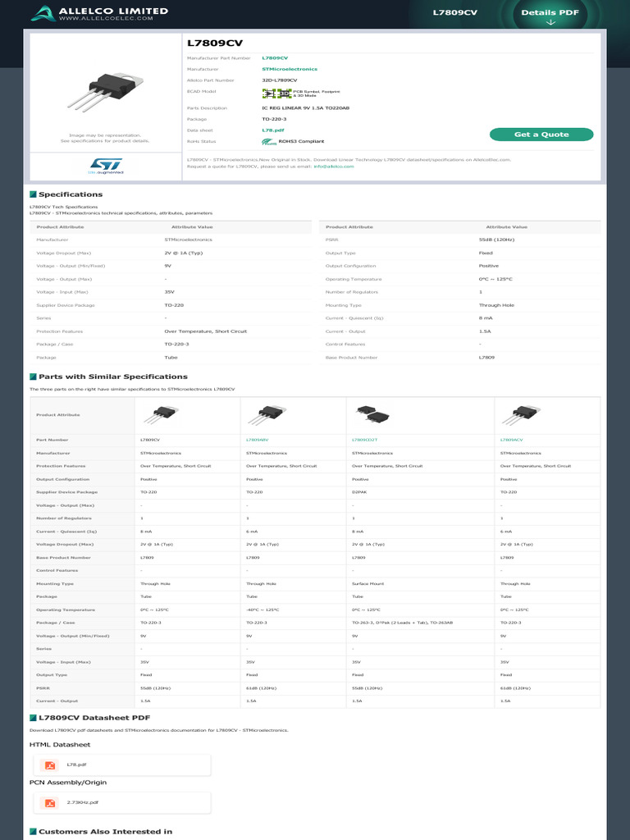The width and height of the screenshot is (630, 840).
Task: Click the 'PCN Assembly/Origin' label
Action: point(68,783)
